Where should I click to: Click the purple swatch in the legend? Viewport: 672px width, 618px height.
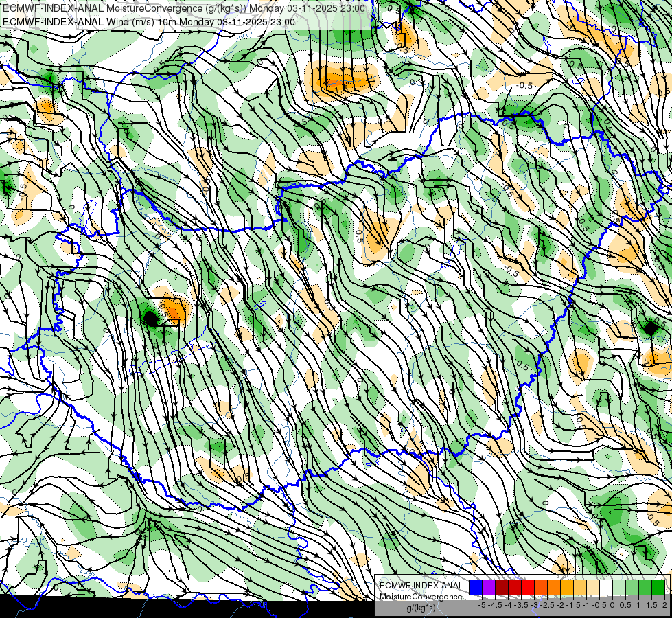[489, 587]
